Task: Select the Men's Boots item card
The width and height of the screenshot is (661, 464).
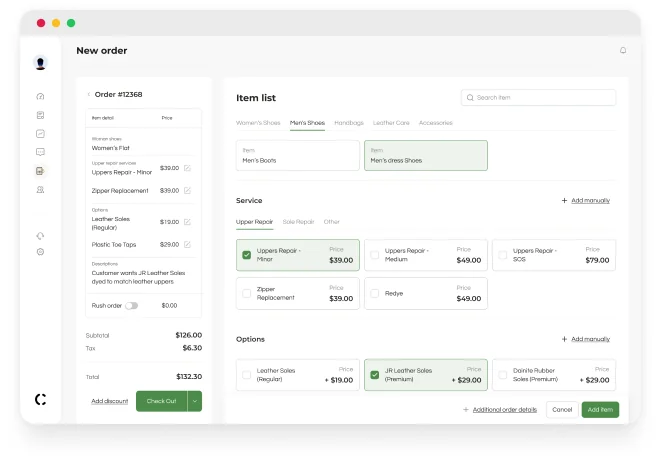Action: click(x=298, y=156)
